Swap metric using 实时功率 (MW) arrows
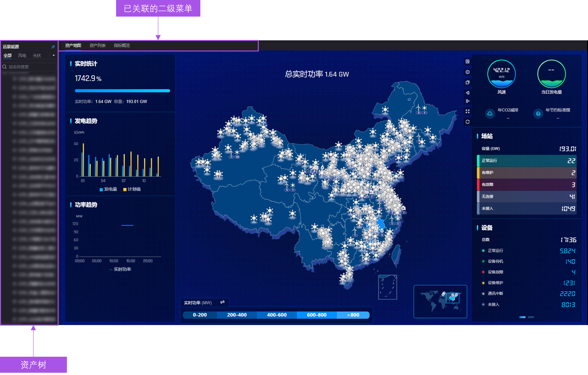The width and height of the screenshot is (588, 375). click(222, 302)
